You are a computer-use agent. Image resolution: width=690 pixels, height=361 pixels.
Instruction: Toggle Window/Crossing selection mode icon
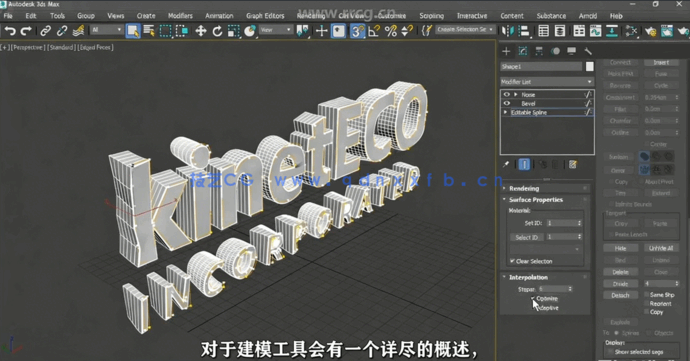coord(182,31)
